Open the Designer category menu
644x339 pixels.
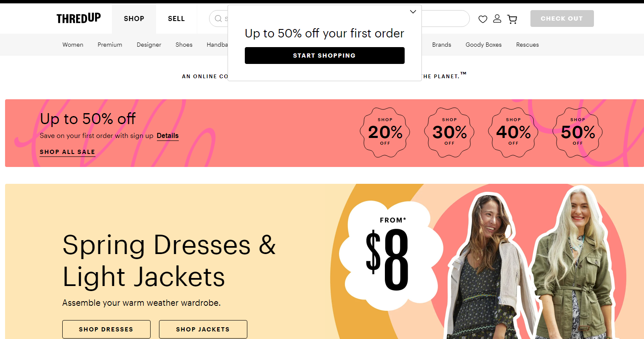pyautogui.click(x=149, y=45)
